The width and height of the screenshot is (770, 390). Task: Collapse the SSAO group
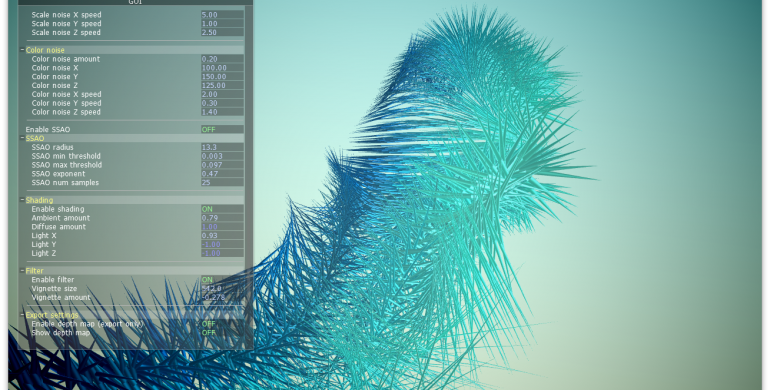point(23,139)
